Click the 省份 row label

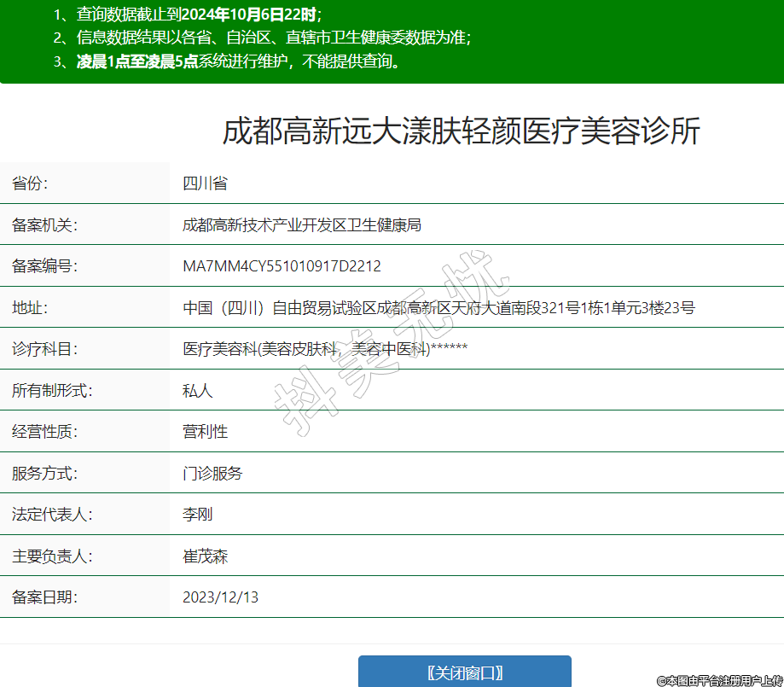[30, 183]
